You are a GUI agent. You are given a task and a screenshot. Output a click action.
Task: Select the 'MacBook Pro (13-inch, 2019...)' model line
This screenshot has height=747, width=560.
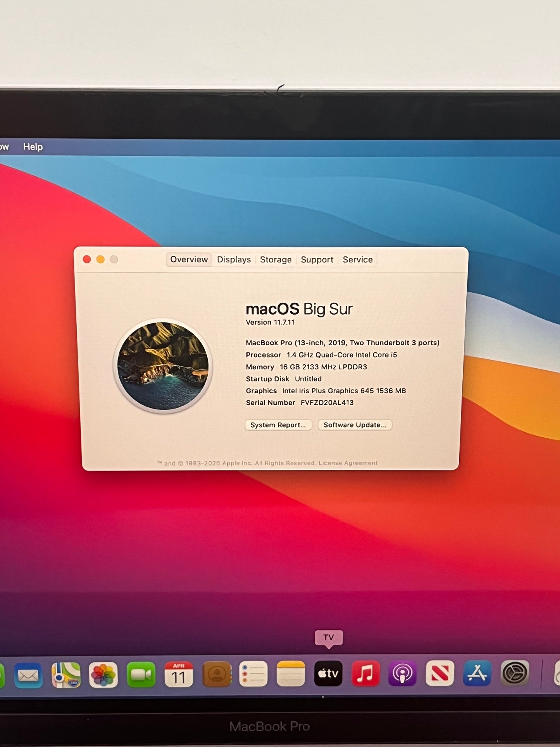click(343, 343)
